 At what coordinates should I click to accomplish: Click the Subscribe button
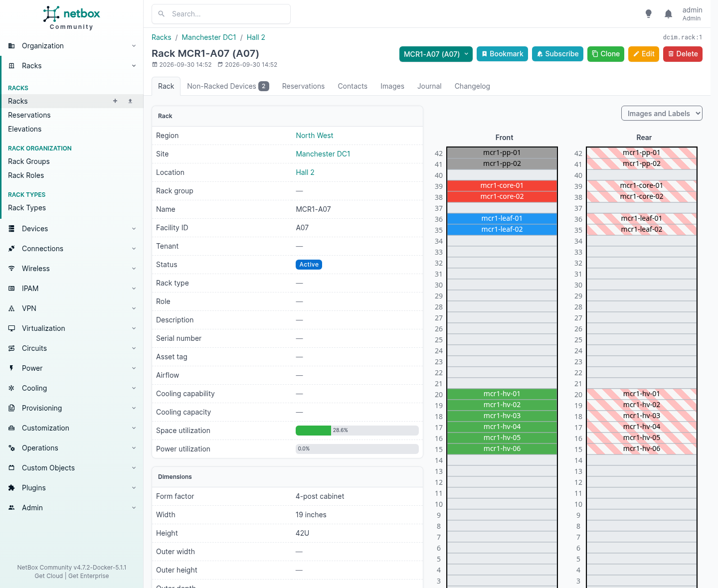click(558, 54)
